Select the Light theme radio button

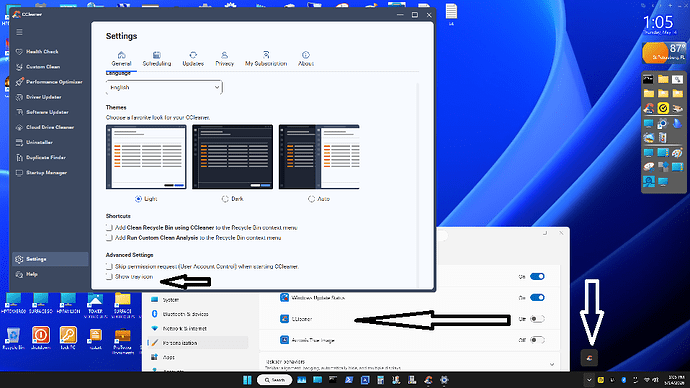pos(138,199)
